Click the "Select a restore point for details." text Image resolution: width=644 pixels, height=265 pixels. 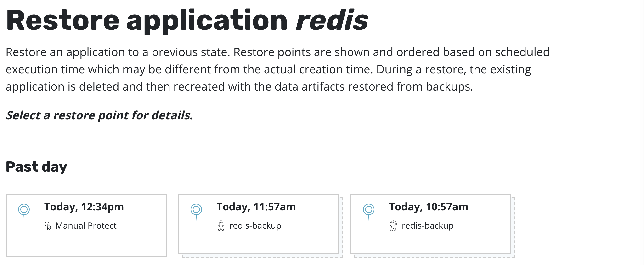click(x=100, y=115)
